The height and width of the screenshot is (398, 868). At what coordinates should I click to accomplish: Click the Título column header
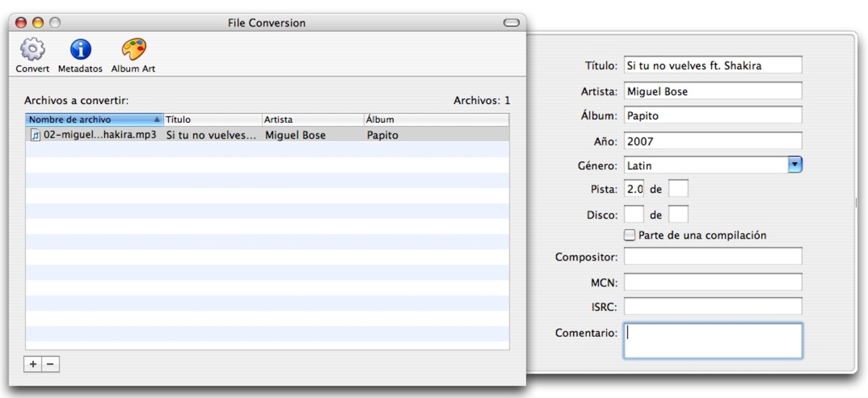pyautogui.click(x=213, y=120)
